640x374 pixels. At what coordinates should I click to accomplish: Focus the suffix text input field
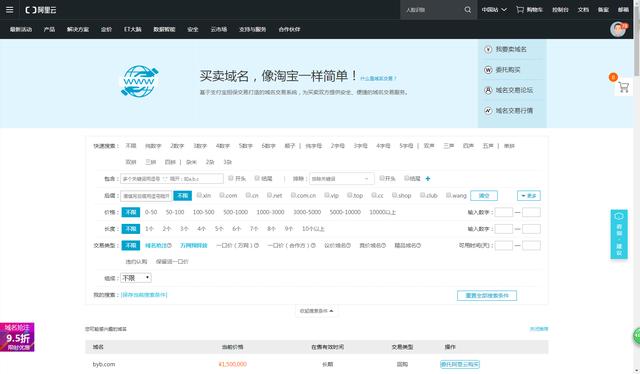pyautogui.click(x=146, y=196)
